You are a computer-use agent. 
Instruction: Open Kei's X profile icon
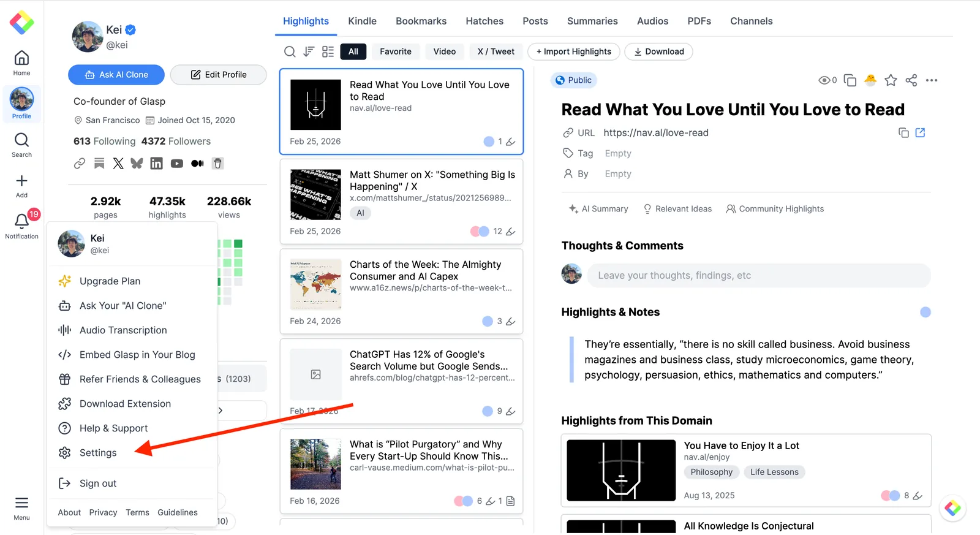pyautogui.click(x=118, y=163)
